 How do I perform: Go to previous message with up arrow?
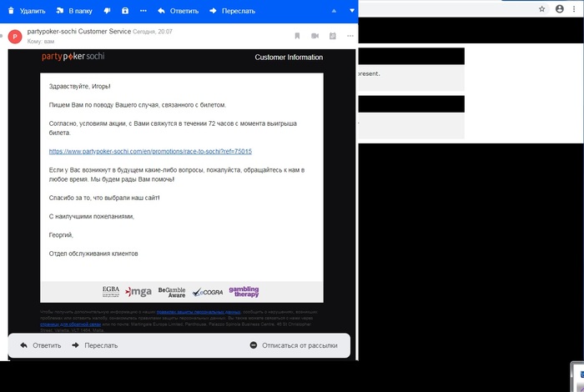tap(334, 11)
